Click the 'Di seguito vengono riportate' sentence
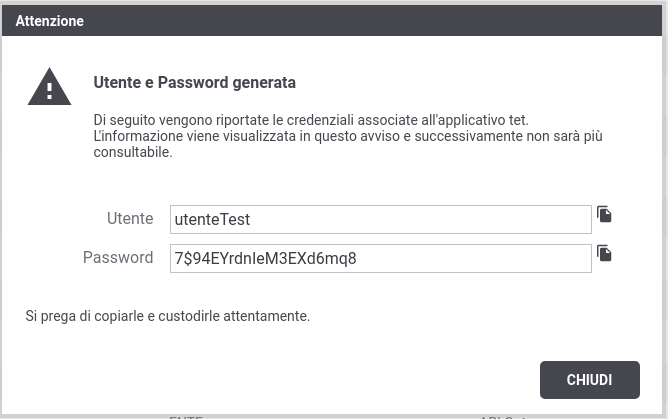This screenshot has width=668, height=419. tap(311, 120)
